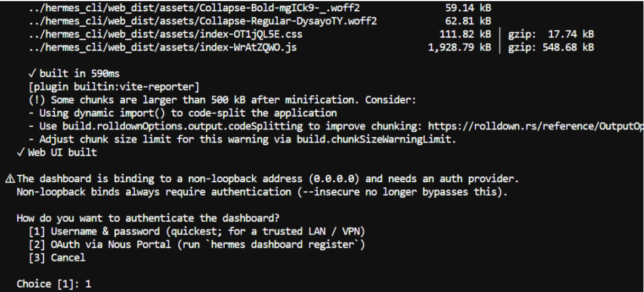
Task: Select option [1] Username & password
Action: (x=197, y=232)
